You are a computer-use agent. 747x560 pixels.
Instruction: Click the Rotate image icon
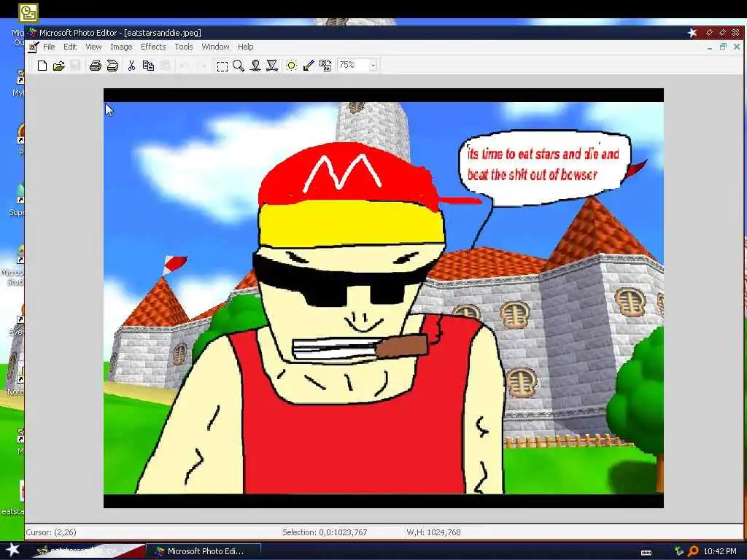[x=325, y=66]
